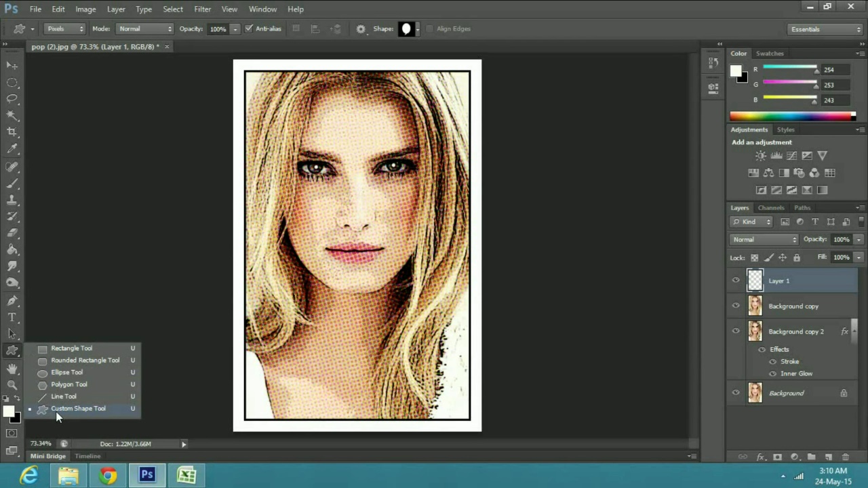Open the Mode Normal dropdown in options bar
Screen dimensions: 868x488
[x=145, y=28]
